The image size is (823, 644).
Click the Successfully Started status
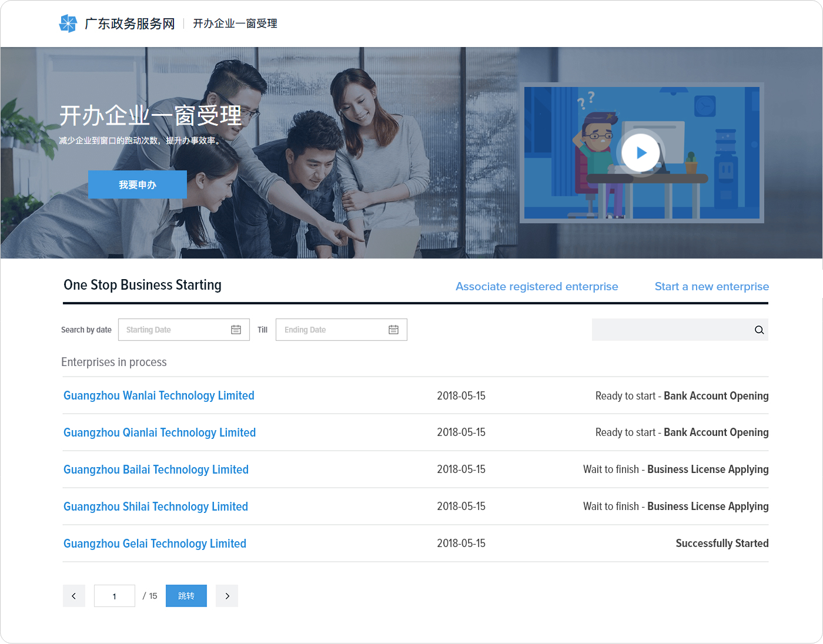[722, 544]
